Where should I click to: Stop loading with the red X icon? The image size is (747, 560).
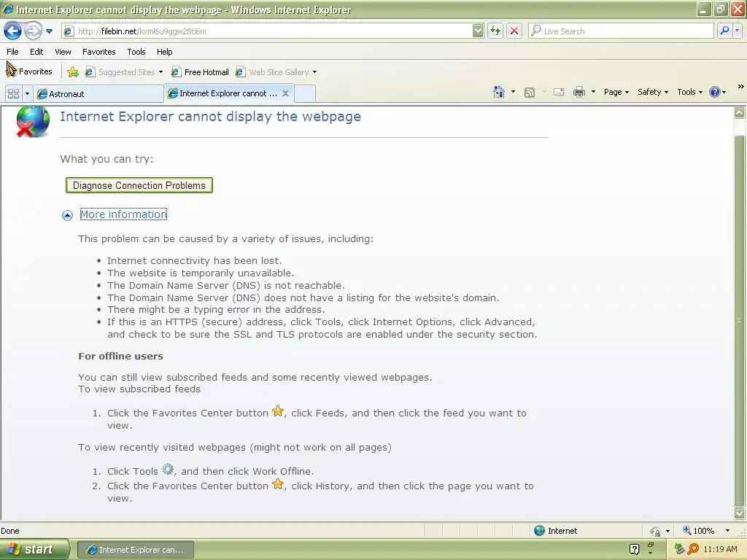pos(514,31)
